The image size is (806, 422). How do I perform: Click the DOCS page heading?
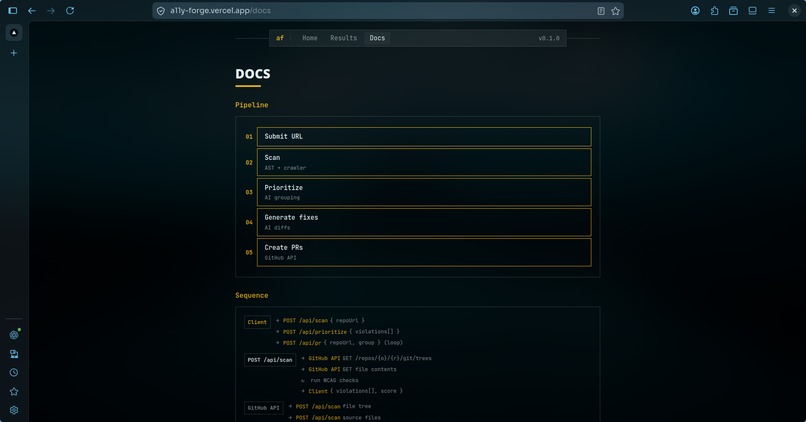pyautogui.click(x=253, y=74)
